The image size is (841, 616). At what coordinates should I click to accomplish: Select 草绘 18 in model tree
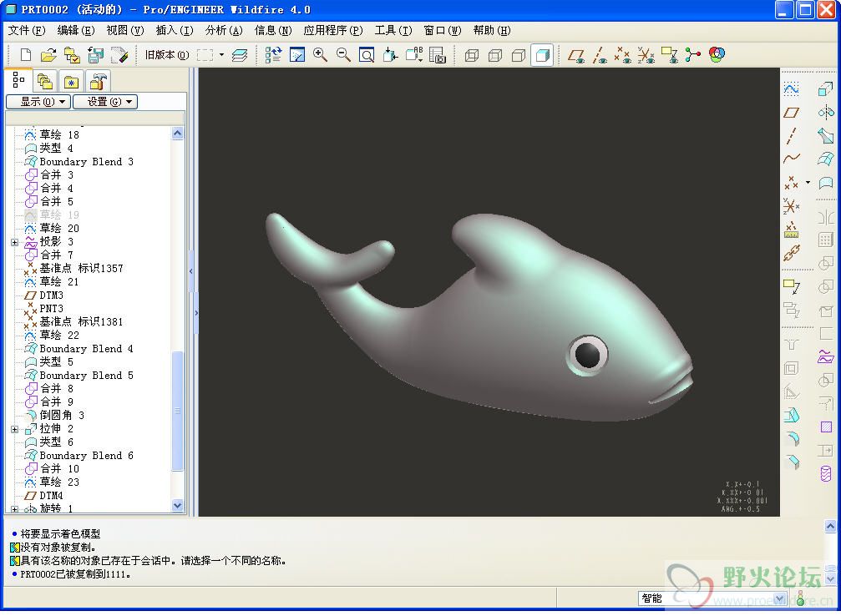tap(59, 135)
